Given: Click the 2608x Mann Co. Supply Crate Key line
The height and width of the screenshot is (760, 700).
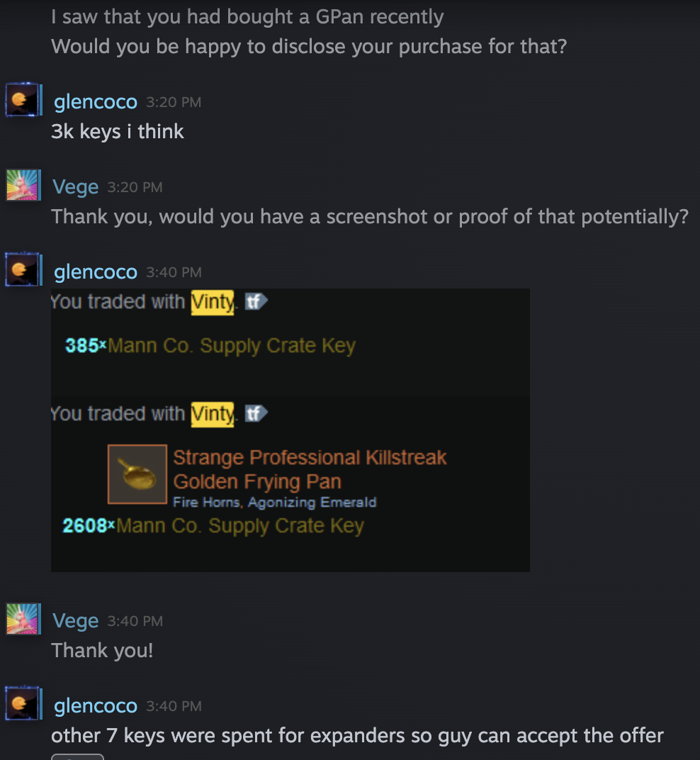Looking at the screenshot, I should [213, 526].
